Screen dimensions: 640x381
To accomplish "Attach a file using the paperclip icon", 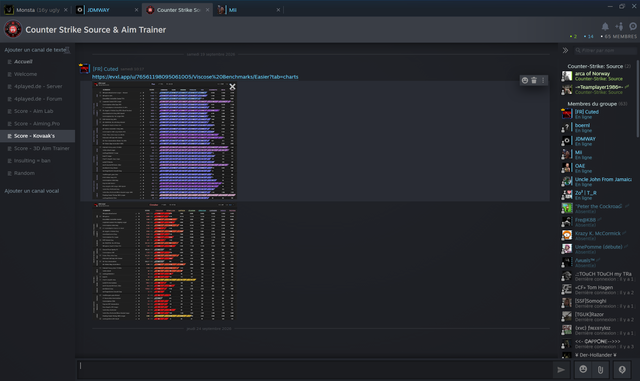I will (600, 370).
